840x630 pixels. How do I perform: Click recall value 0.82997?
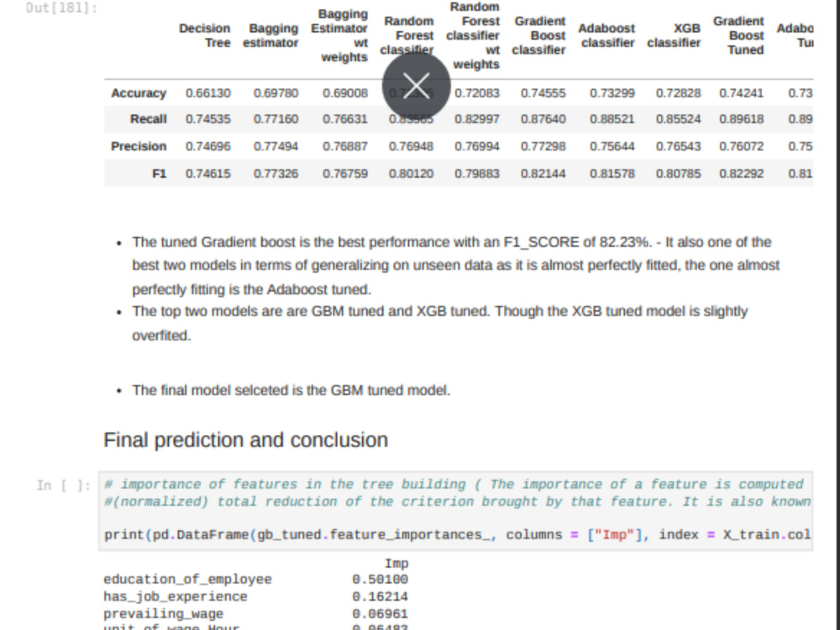477,119
